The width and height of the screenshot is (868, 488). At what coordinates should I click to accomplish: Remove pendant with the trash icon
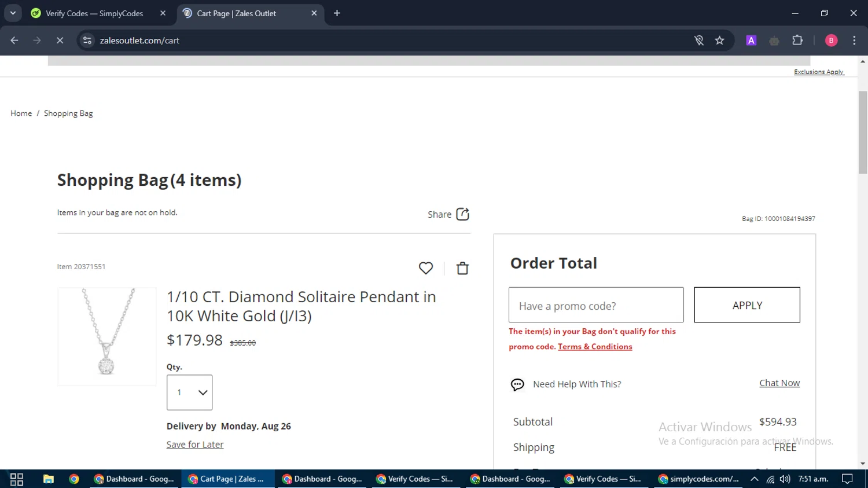(x=462, y=268)
